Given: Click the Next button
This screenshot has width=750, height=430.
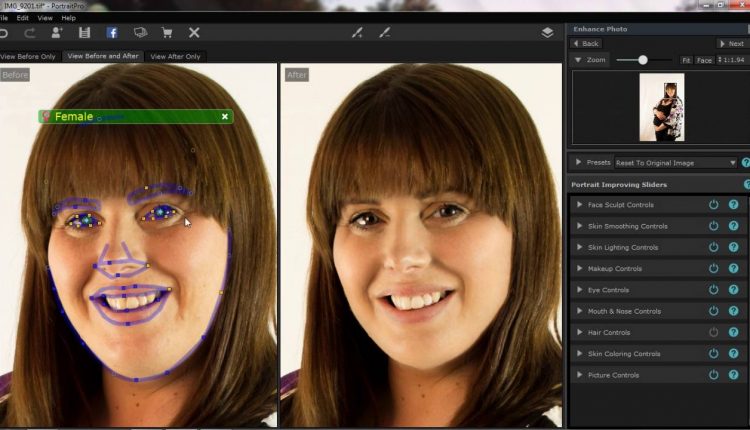Looking at the screenshot, I should [x=732, y=44].
